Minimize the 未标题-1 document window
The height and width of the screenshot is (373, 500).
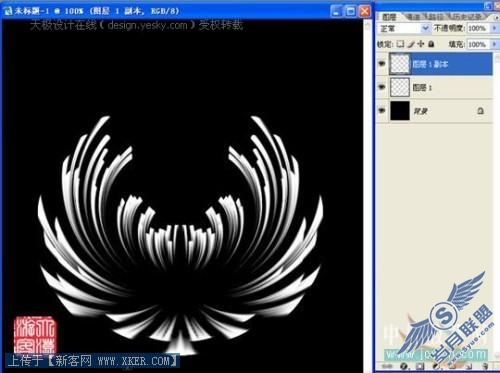pos(336,11)
